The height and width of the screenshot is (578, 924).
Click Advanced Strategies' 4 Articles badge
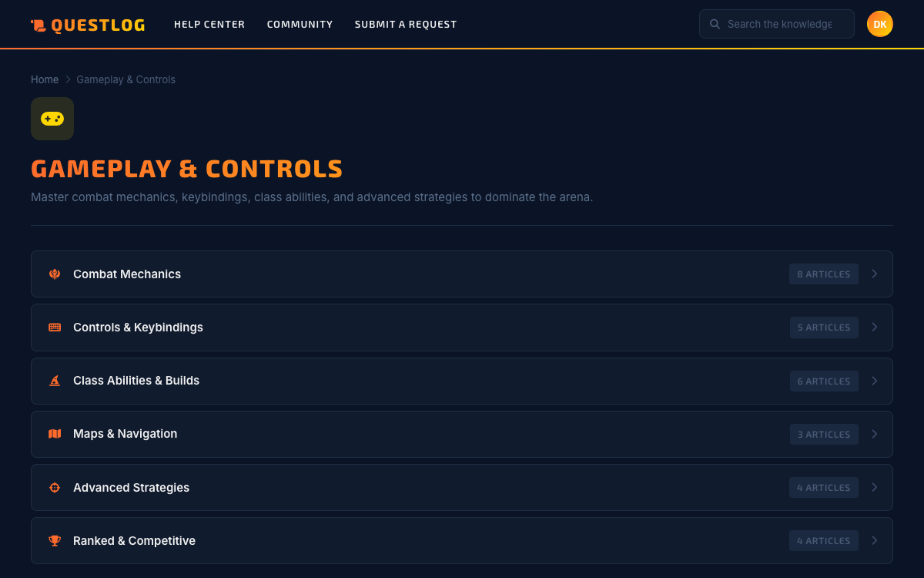824,487
